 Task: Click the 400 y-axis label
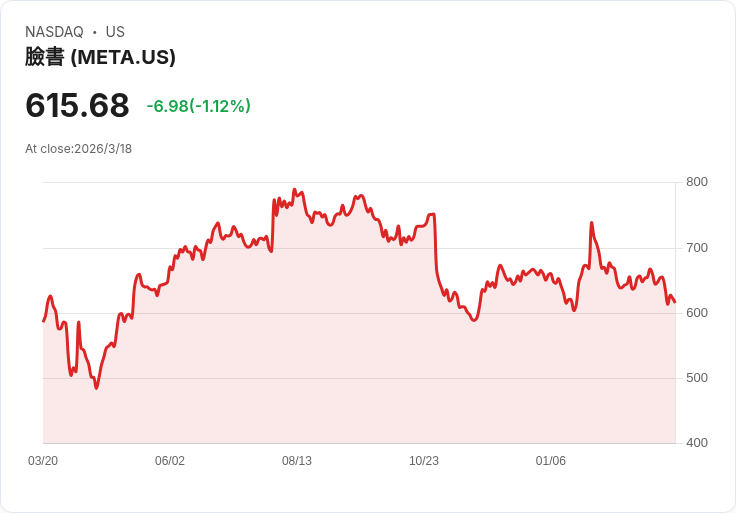697,443
